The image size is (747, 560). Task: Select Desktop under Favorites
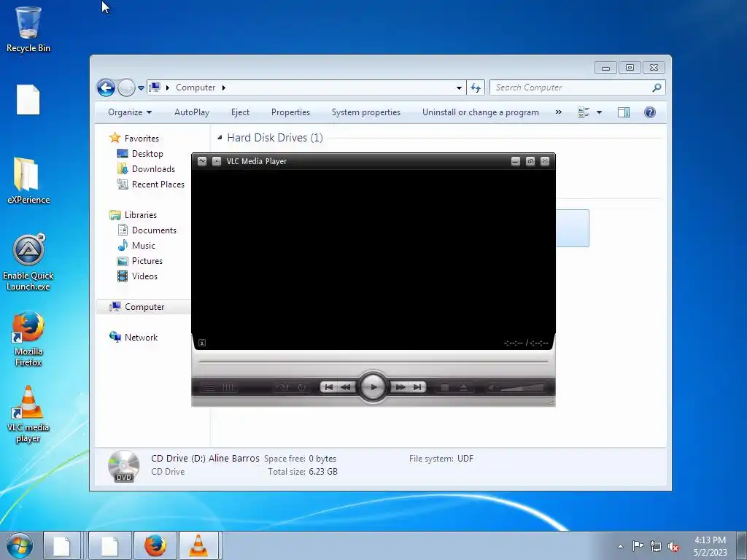[139, 154]
